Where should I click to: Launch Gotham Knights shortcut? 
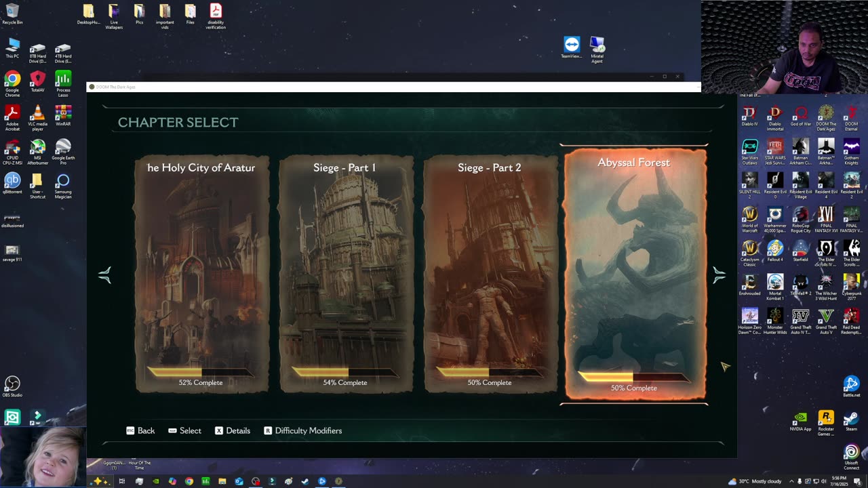click(x=852, y=152)
